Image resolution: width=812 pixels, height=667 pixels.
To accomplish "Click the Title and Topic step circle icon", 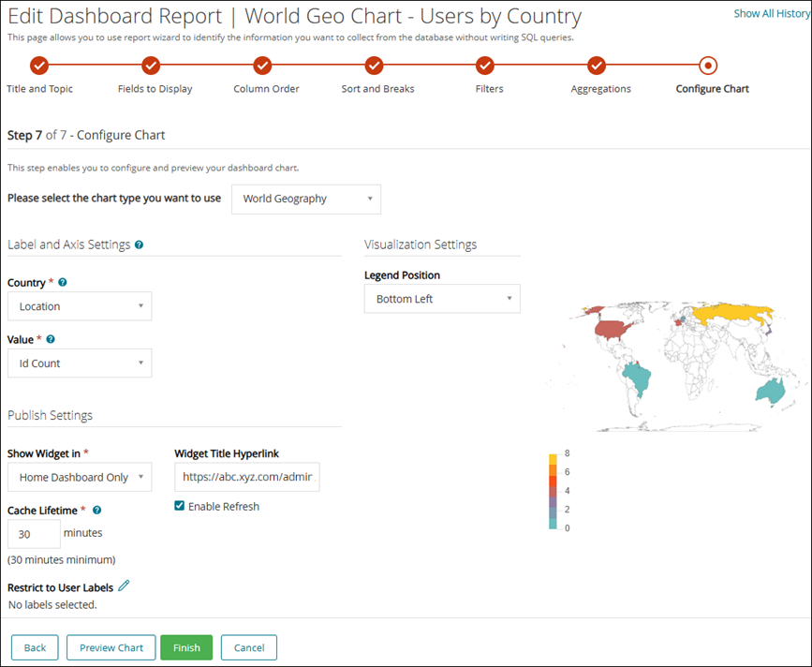I will coord(38,66).
